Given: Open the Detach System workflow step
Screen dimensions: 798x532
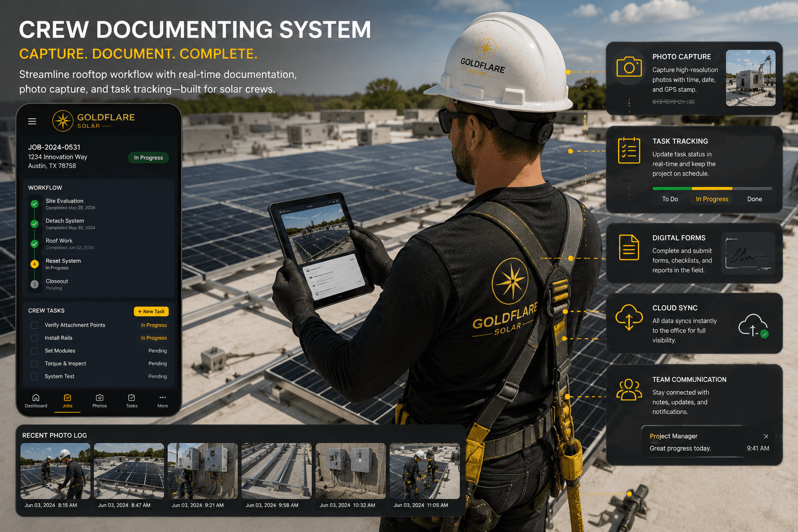Looking at the screenshot, I should [x=99, y=224].
